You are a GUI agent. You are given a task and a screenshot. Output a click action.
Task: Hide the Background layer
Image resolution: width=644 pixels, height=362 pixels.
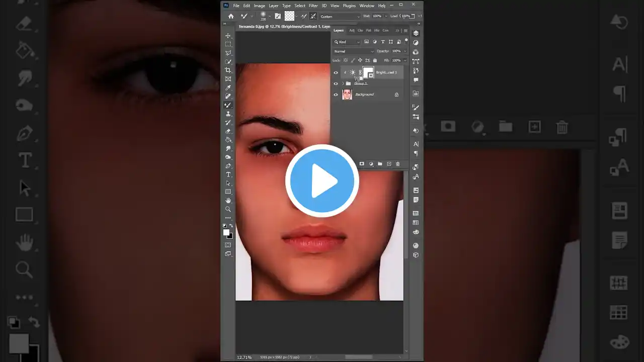336,95
